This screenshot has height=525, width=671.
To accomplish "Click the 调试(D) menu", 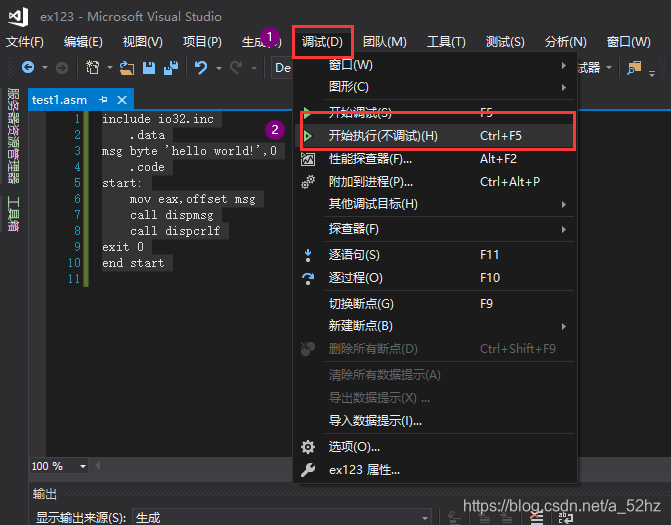I will pos(322,42).
